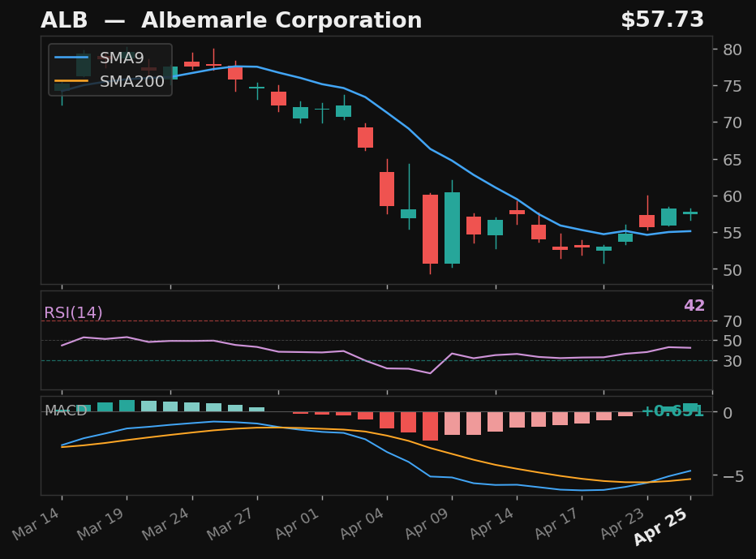756x559 pixels.
Task: Click the Apr 14 date label
Action: pos(492,524)
